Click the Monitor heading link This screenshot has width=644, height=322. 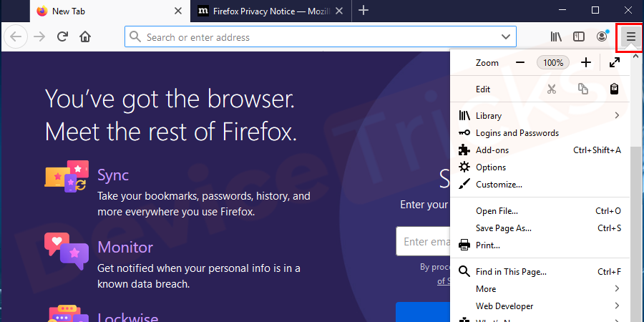[125, 248]
